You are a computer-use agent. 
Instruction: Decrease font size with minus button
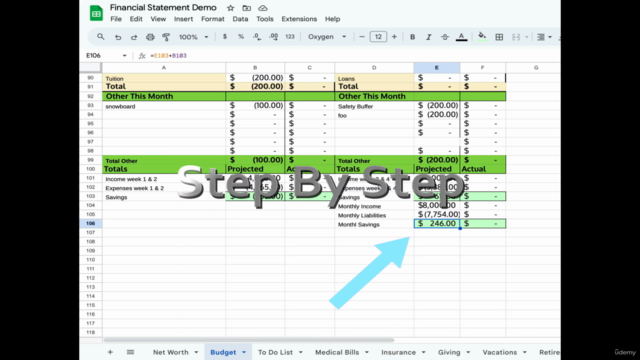click(x=362, y=37)
